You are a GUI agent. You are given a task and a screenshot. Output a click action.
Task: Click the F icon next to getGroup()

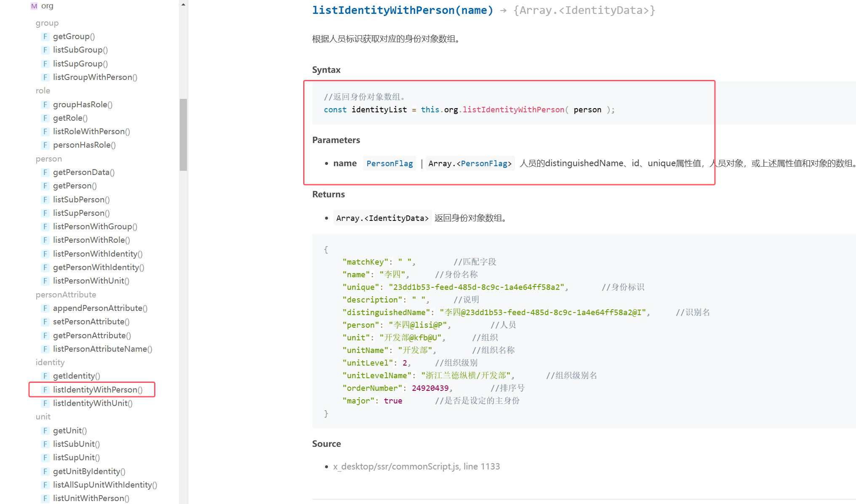click(45, 37)
